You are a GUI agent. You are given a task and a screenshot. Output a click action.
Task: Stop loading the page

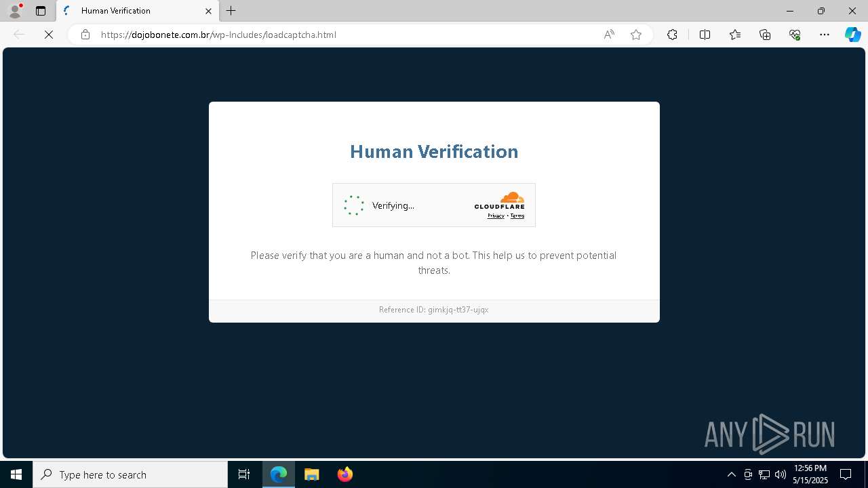[x=49, y=35]
